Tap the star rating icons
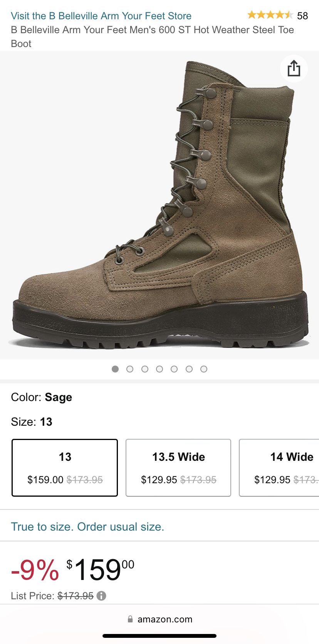 pyautogui.click(x=270, y=15)
